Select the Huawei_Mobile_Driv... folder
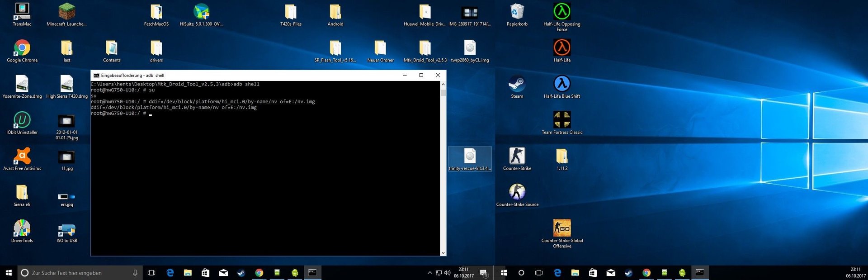The height and width of the screenshot is (280, 868). click(425, 12)
